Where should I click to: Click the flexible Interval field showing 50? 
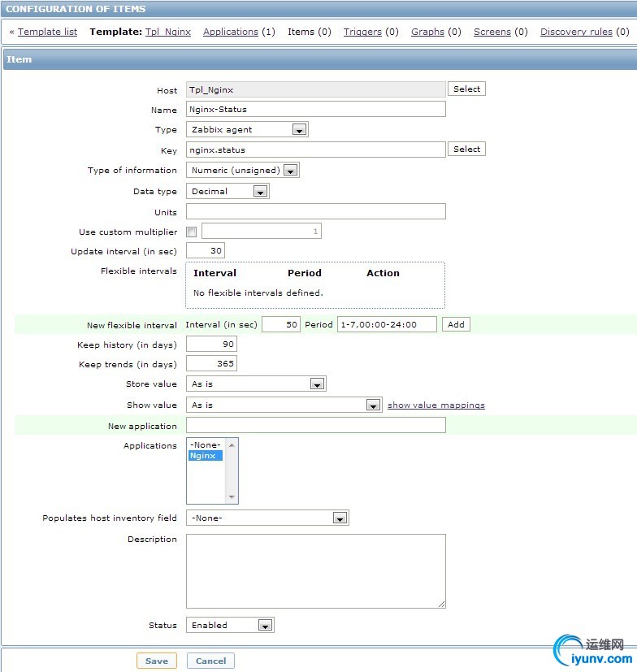pos(281,324)
